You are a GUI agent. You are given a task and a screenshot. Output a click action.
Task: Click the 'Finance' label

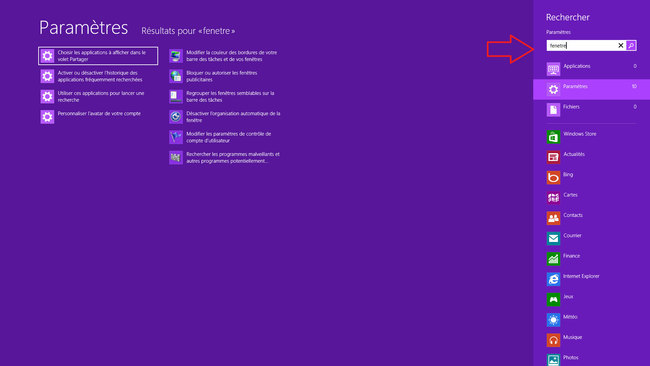(x=571, y=256)
